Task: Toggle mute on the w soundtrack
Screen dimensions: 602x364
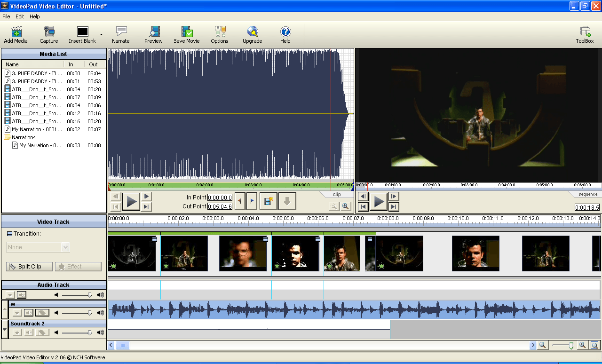Action: (29, 313)
